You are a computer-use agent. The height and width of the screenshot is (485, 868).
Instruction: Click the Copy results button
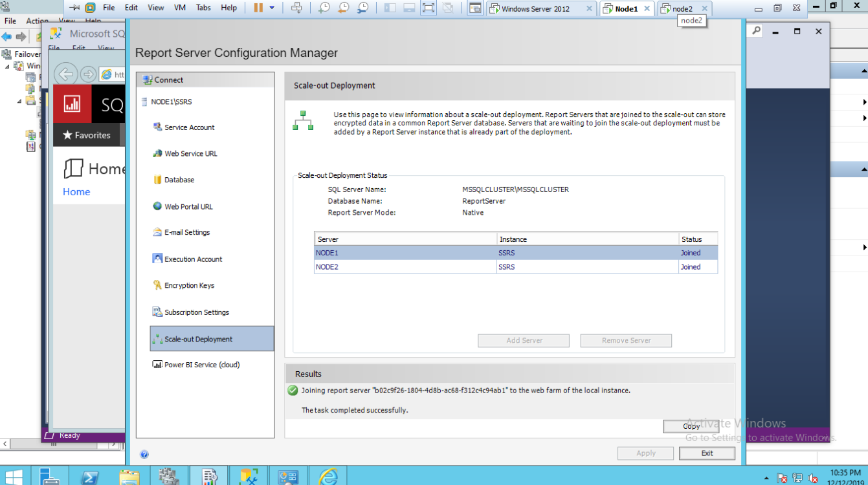click(x=691, y=426)
